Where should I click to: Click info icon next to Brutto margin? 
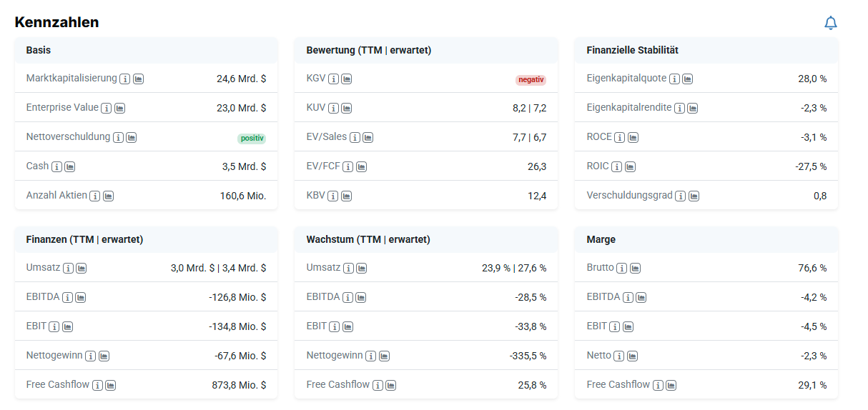click(622, 269)
